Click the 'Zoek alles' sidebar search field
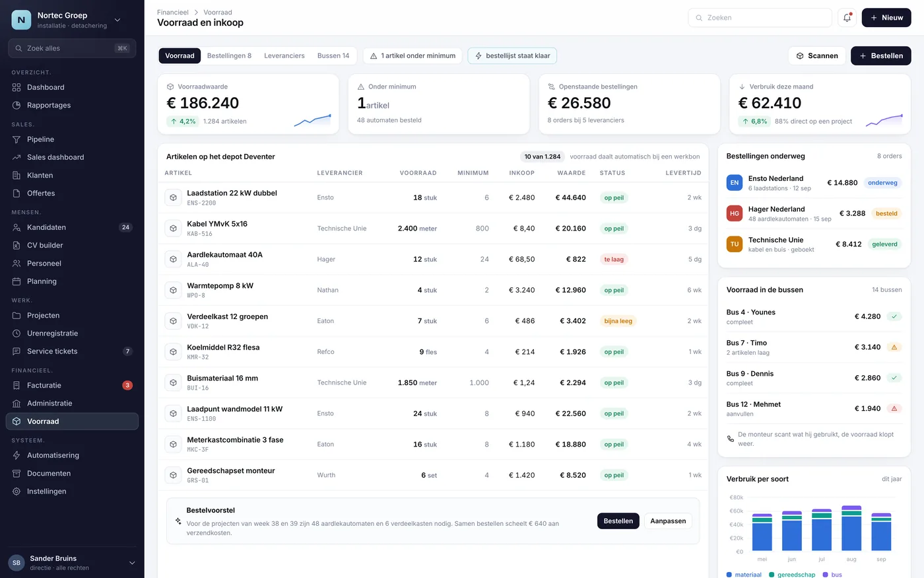 tap(72, 48)
